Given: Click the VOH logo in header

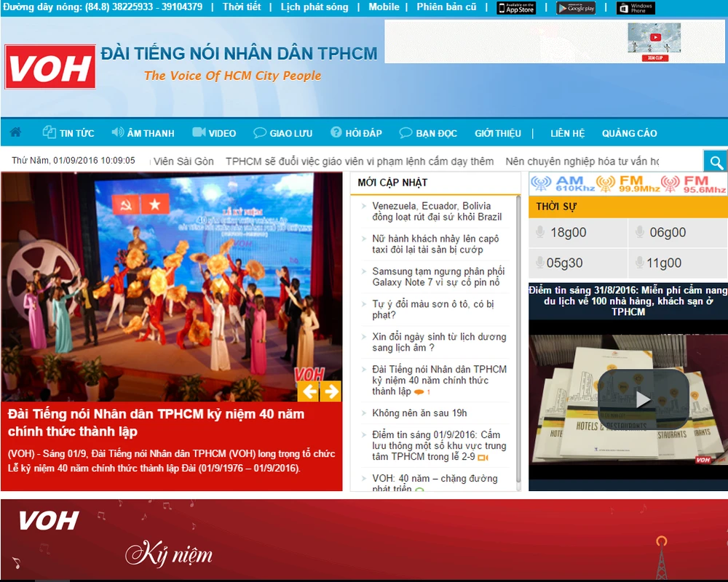Looking at the screenshot, I should (50, 67).
